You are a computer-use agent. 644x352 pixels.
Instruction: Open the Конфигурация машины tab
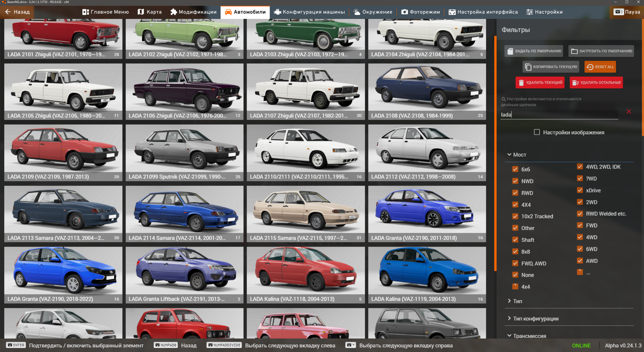point(310,12)
